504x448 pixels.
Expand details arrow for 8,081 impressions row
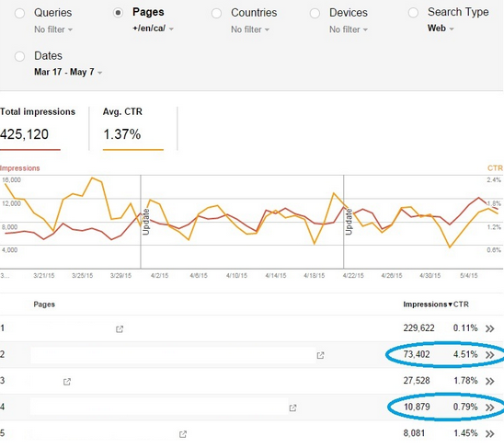(490, 434)
